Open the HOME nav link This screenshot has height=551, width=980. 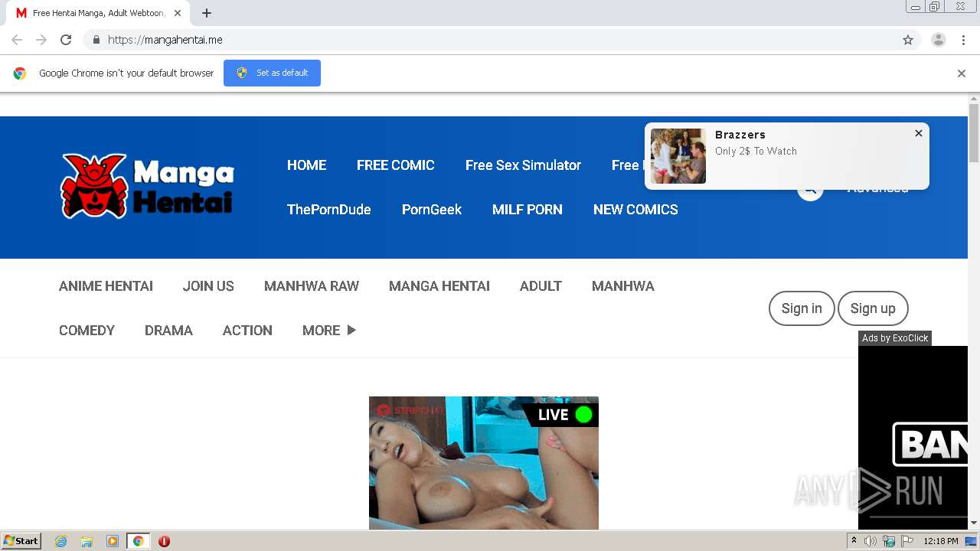pos(306,165)
